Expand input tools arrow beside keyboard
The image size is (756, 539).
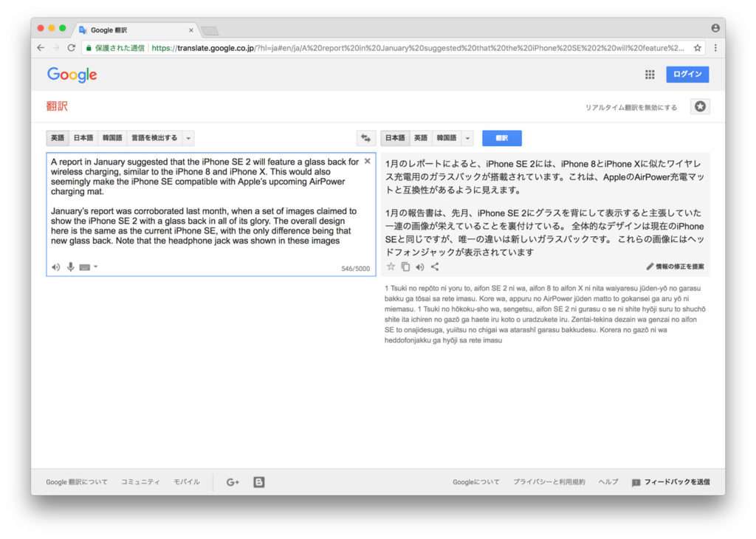click(x=95, y=267)
